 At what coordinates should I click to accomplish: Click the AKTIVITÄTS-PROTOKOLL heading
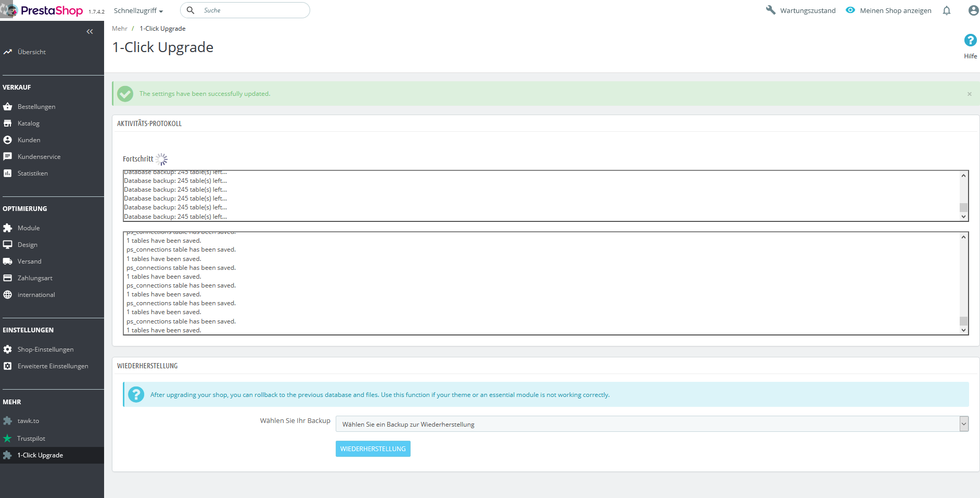tap(149, 123)
